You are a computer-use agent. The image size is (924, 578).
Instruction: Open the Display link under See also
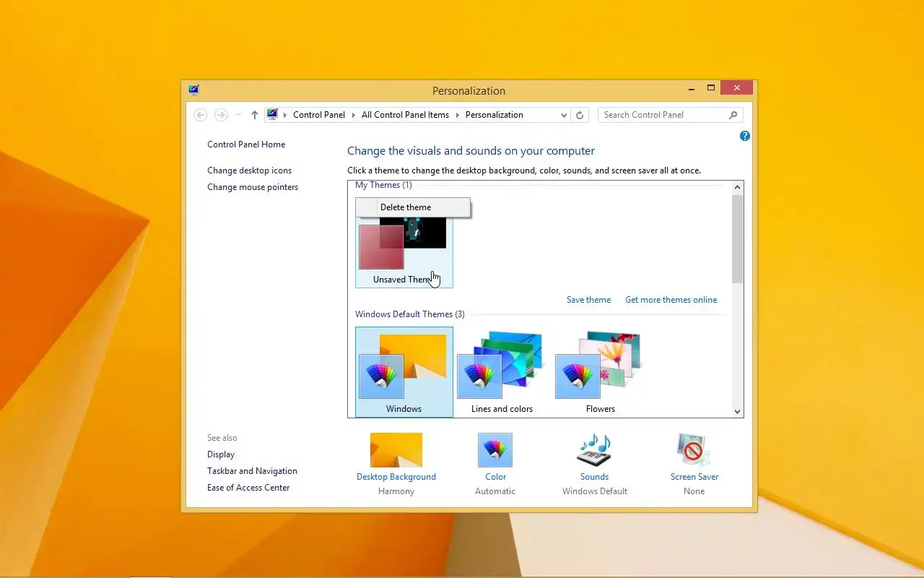(221, 454)
